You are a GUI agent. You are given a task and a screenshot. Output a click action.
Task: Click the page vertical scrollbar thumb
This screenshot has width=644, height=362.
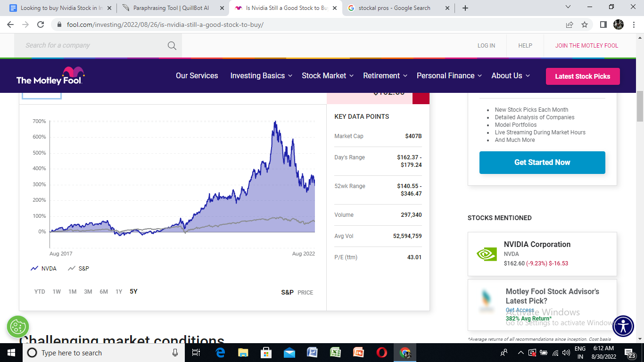[x=640, y=106]
